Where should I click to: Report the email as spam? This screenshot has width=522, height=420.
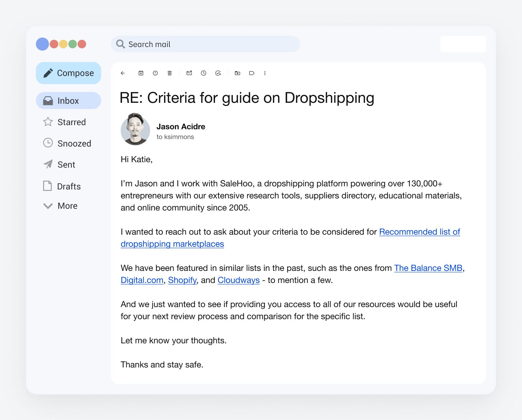click(x=155, y=73)
